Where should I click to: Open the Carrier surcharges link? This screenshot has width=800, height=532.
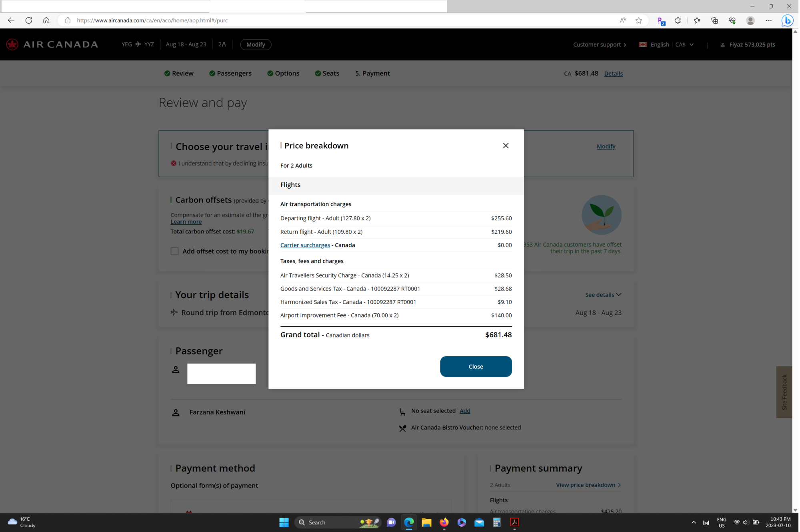305,245
